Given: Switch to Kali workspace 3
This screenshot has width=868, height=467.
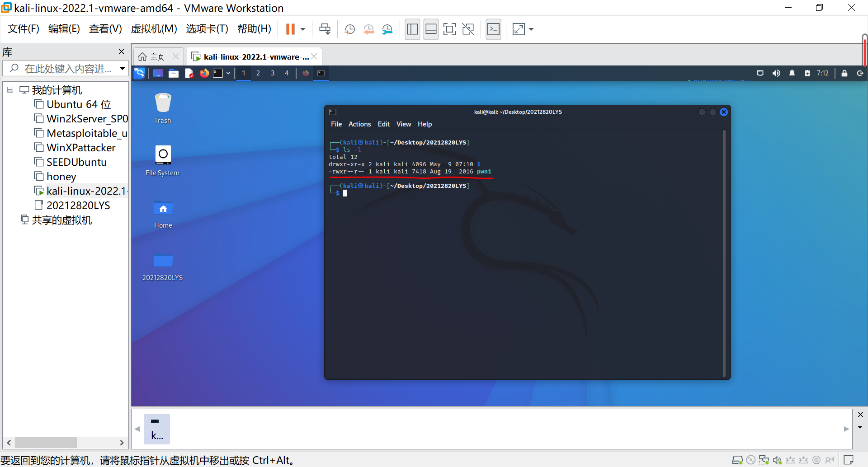Looking at the screenshot, I should click(x=273, y=73).
